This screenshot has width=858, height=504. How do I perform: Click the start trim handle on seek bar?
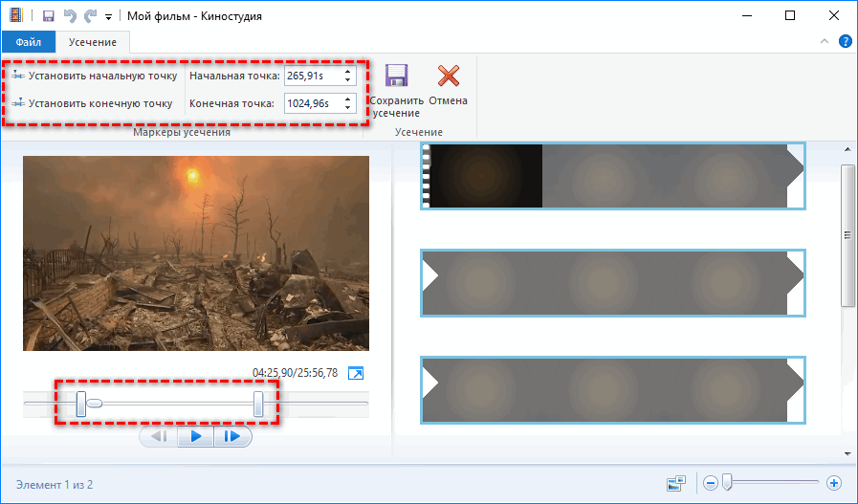81,404
